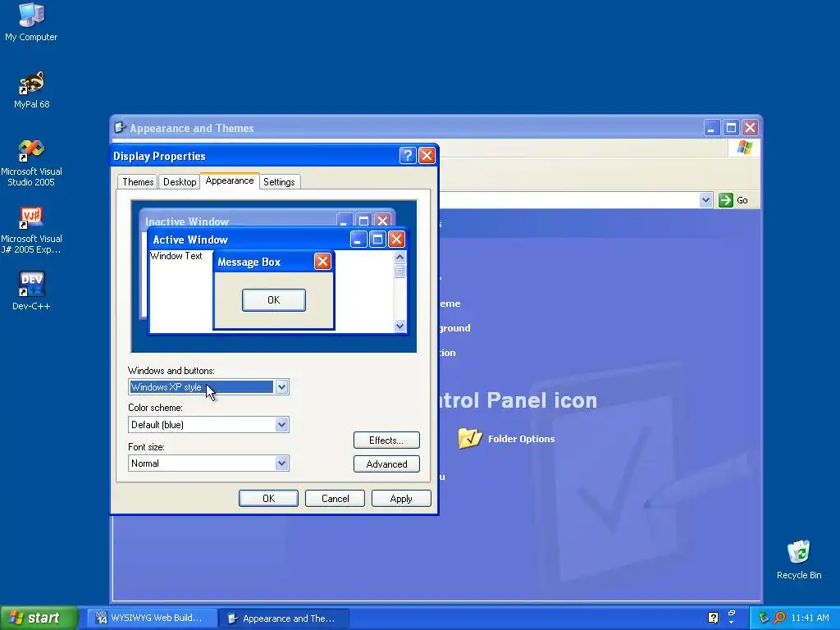
Task: Click the green tray icon beside the magnifier
Action: [x=764, y=618]
